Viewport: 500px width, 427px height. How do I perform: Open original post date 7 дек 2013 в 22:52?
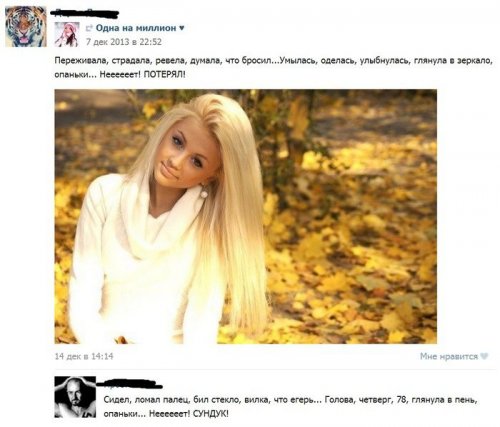[x=124, y=42]
